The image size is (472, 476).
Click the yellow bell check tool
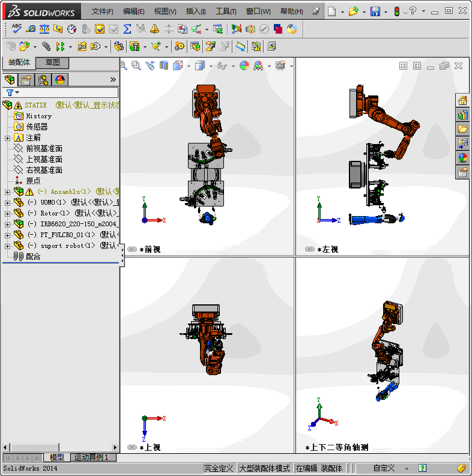pos(154,29)
